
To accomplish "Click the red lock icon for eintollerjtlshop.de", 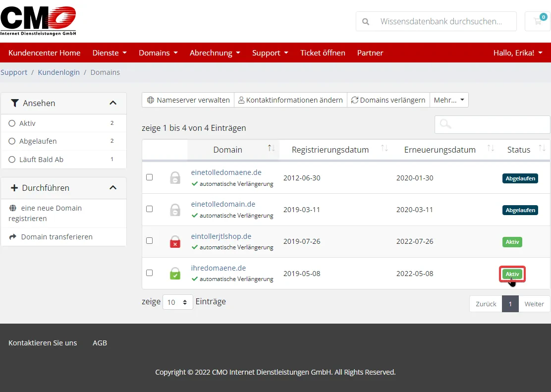I will click(175, 241).
